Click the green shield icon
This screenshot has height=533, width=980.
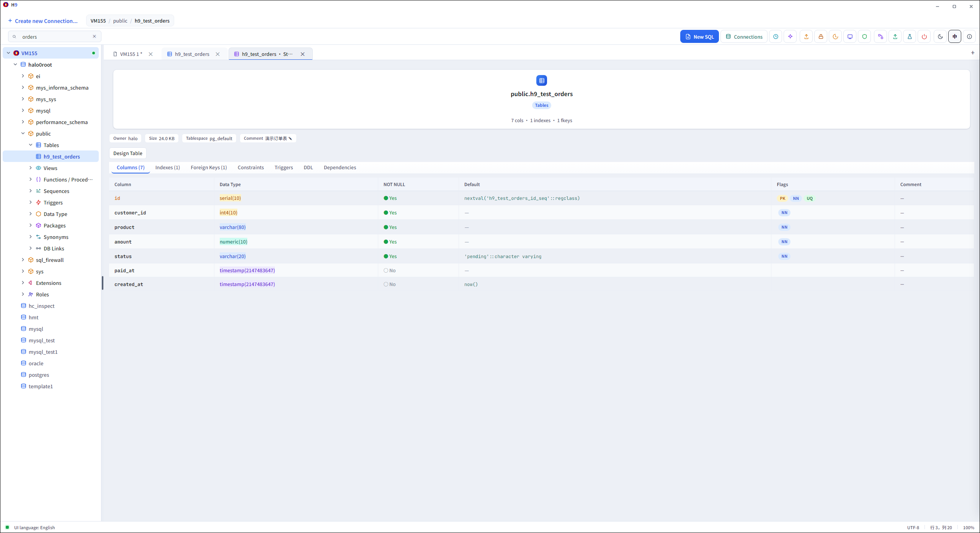point(864,37)
